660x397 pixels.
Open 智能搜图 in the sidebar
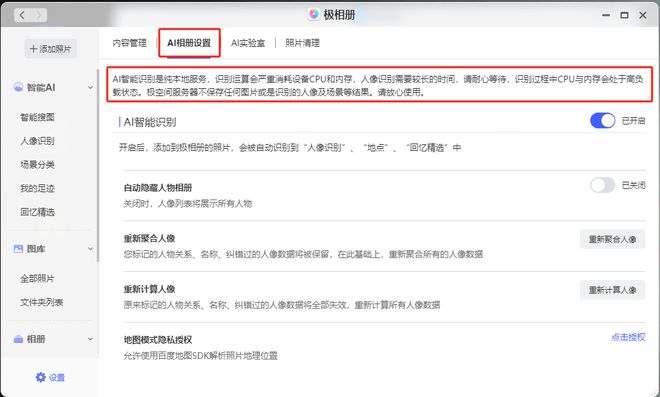click(37, 117)
